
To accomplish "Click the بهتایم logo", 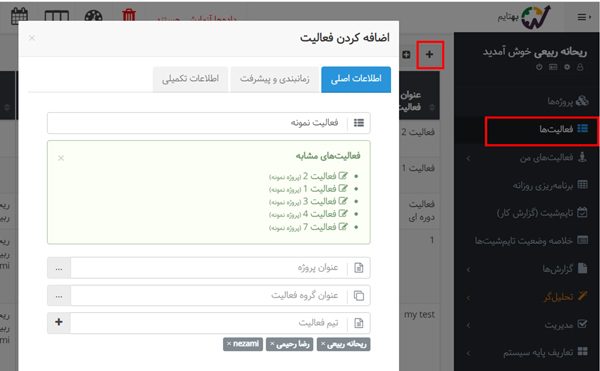I will coord(525,17).
